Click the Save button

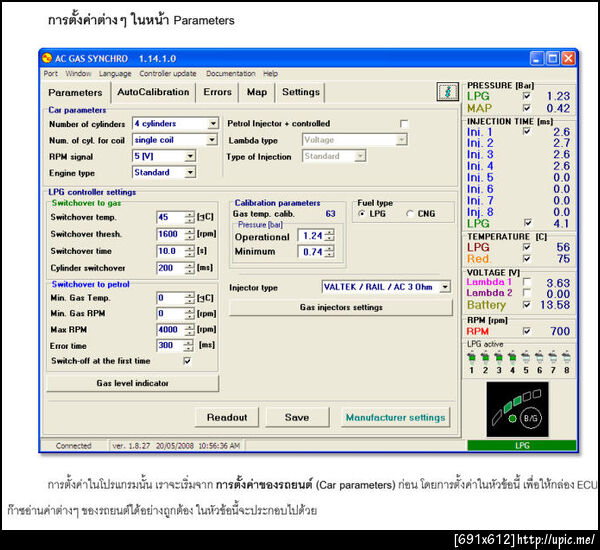(297, 417)
